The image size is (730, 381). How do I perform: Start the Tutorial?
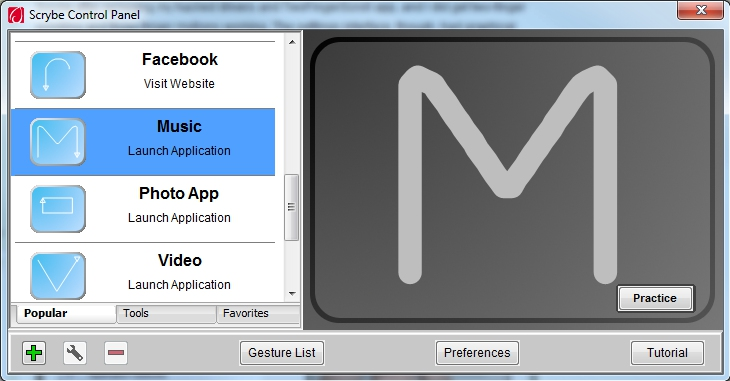pos(667,353)
